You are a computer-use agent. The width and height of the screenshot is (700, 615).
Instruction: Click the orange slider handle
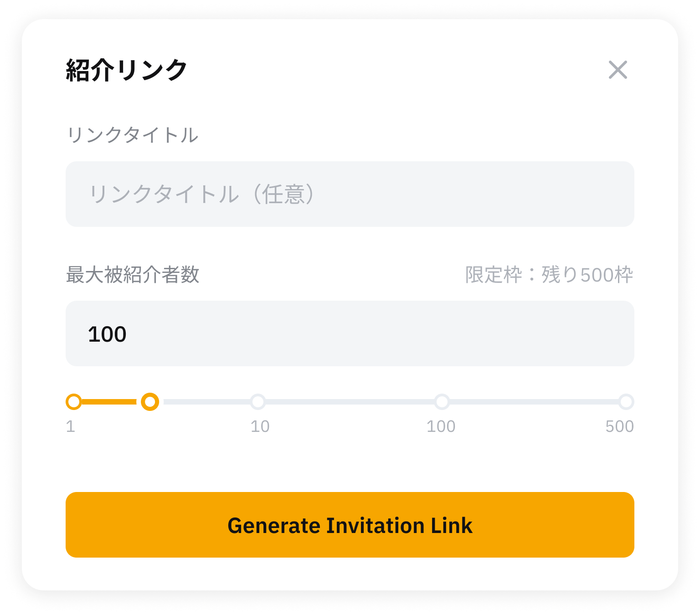150,402
